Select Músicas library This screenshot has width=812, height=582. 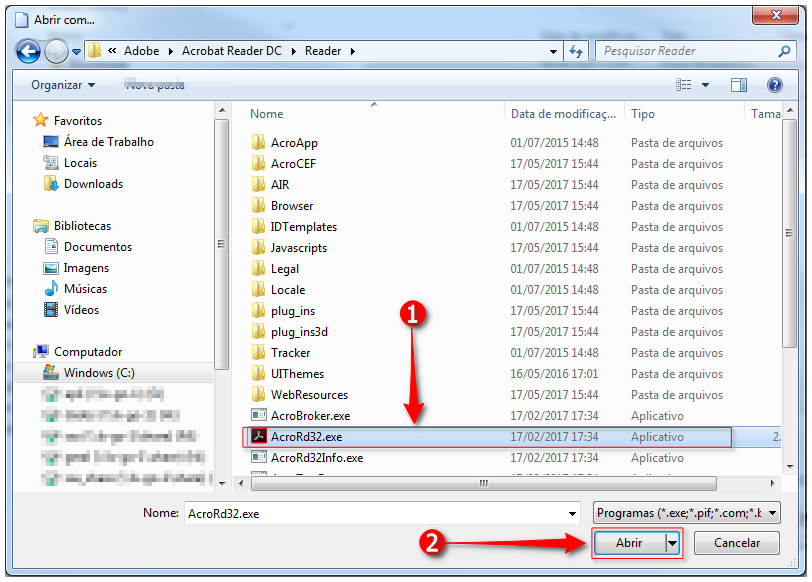(x=85, y=289)
